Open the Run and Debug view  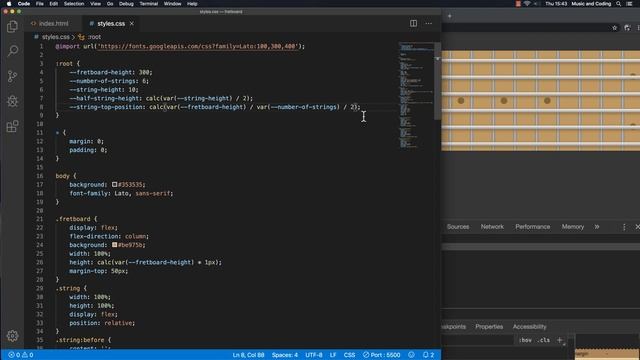pyautogui.click(x=12, y=101)
